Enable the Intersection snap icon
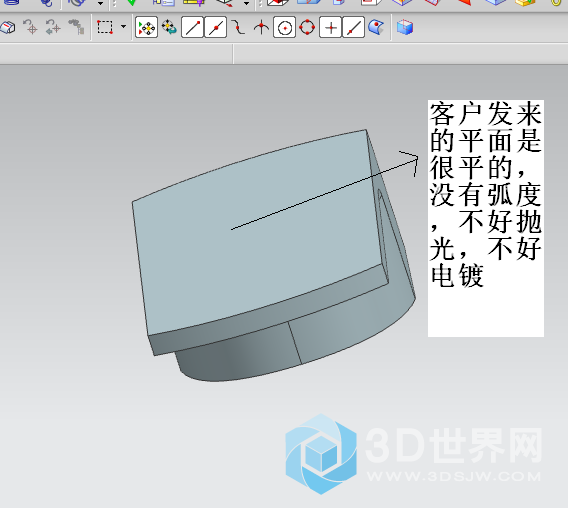Image resolution: width=568 pixels, height=508 pixels. [x=261, y=28]
